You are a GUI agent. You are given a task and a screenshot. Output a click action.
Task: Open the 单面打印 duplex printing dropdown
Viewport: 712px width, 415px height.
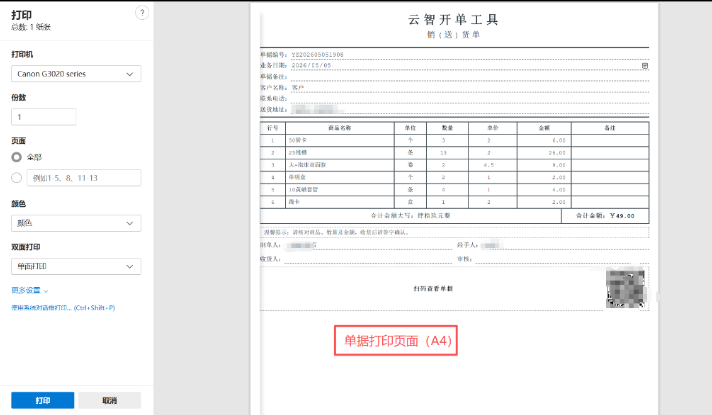point(76,267)
